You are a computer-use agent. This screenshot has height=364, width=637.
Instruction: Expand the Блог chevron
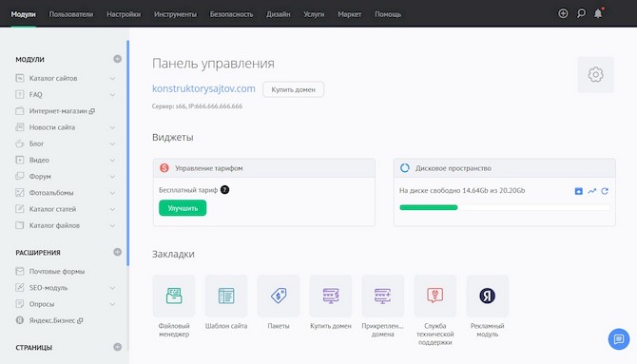point(112,144)
